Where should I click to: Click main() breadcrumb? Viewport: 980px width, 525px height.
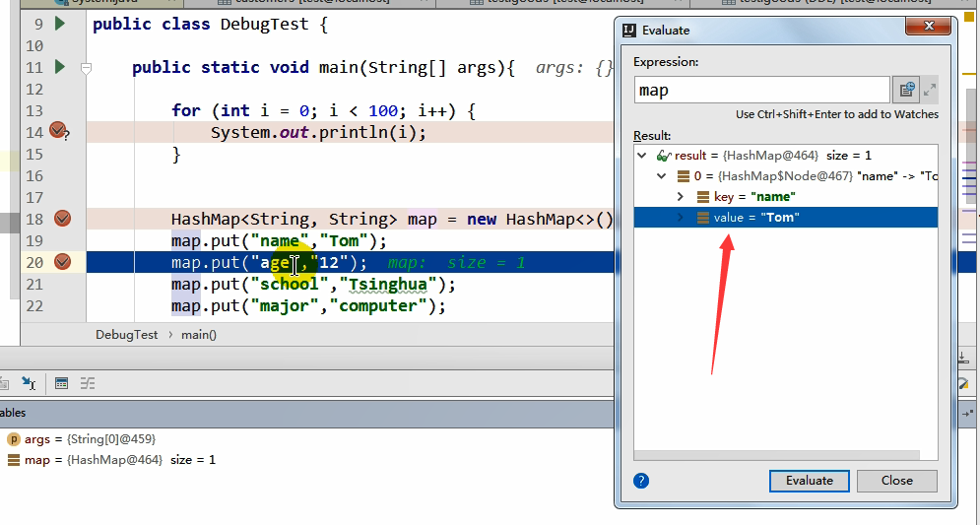pos(199,334)
